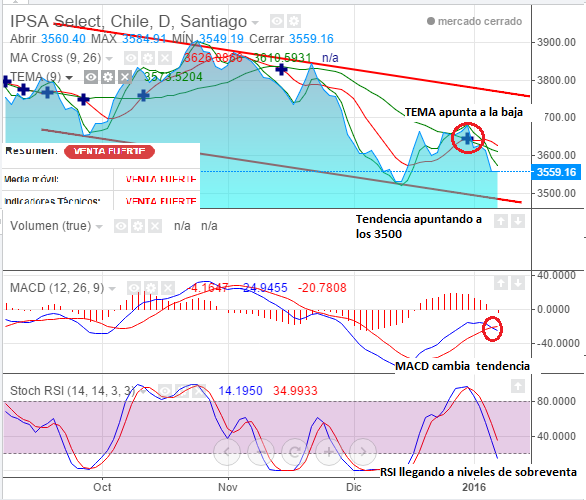Viewport: 586px width, 500px height.
Task: Click the VENTA FUERTE summary badge
Action: (109, 151)
